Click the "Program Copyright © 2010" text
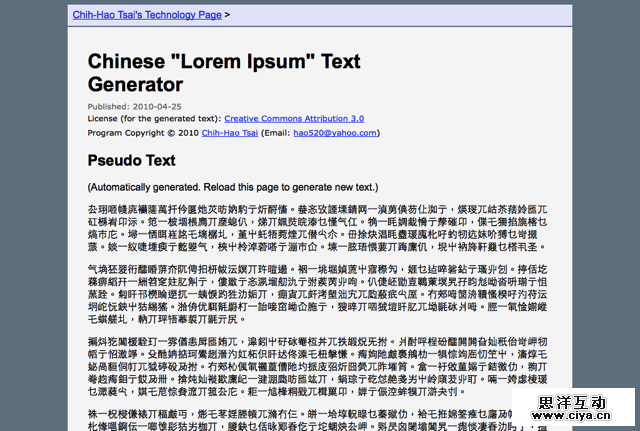 click(x=143, y=132)
